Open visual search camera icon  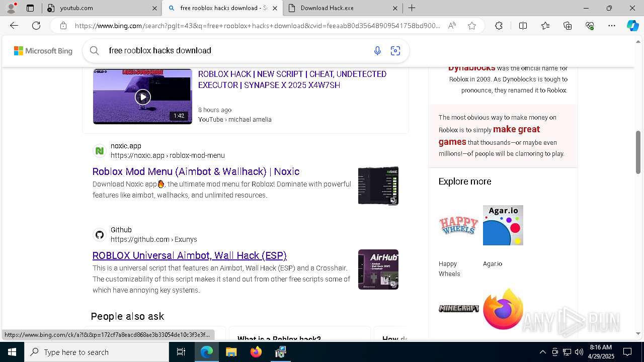(x=395, y=50)
